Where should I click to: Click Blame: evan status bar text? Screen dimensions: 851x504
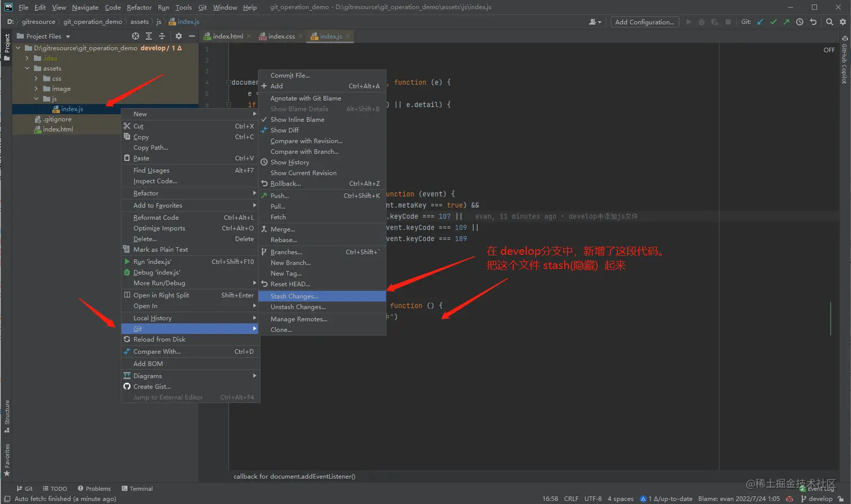(x=739, y=498)
